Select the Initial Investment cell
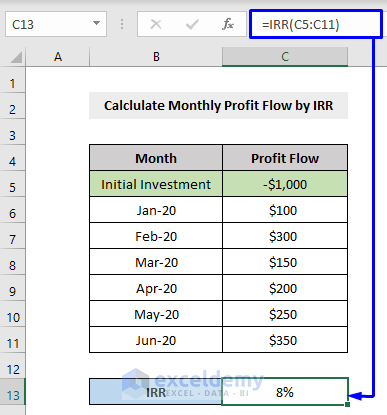The width and height of the screenshot is (387, 415). 156,184
